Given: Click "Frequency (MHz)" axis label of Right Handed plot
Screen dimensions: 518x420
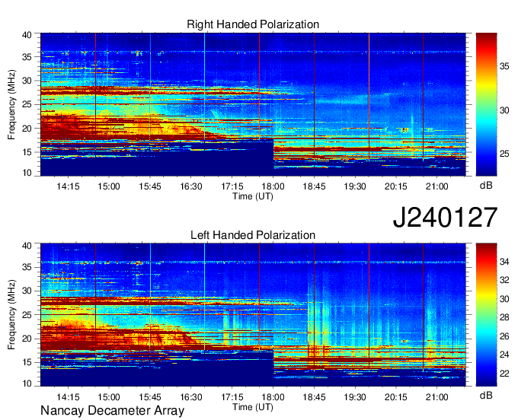Looking at the screenshot, I should 11,104.
